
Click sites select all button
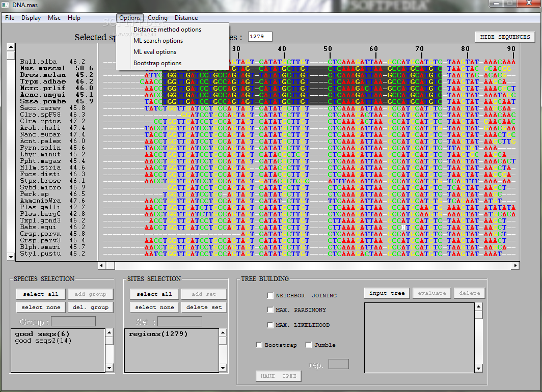point(154,294)
